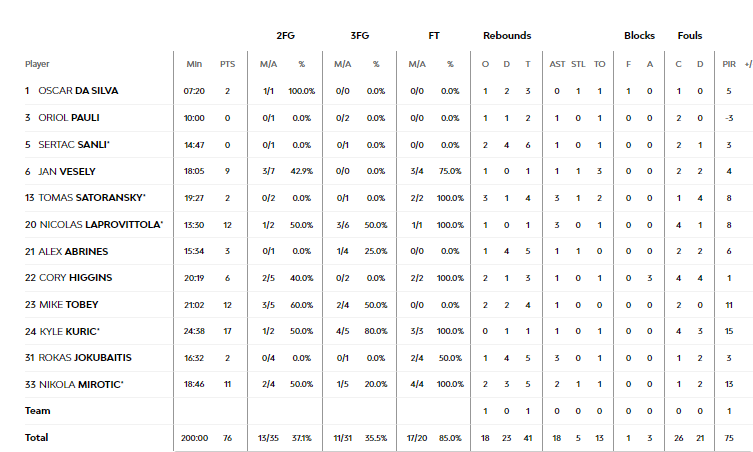Image resolution: width=753 pixels, height=452 pixels.
Task: Select Alex Abrines player row name
Action: coord(73,251)
